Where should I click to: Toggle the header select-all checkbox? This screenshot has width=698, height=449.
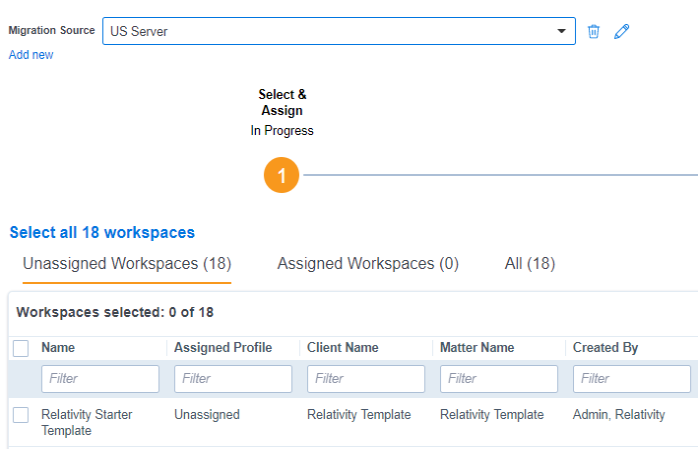[x=21, y=348]
